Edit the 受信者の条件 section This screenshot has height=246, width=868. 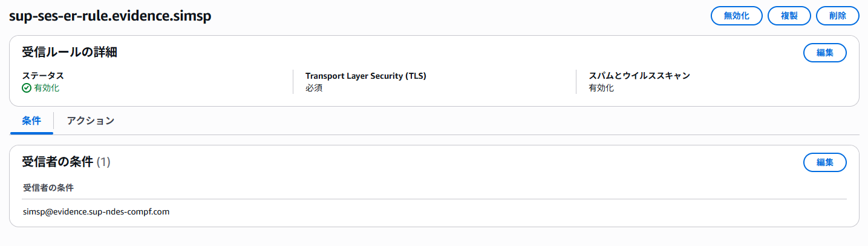coord(824,162)
